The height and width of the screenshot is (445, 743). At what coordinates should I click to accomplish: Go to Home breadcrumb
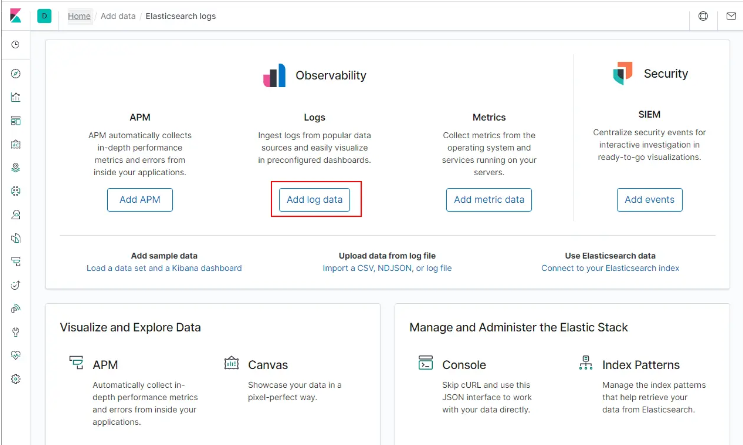pyautogui.click(x=79, y=16)
